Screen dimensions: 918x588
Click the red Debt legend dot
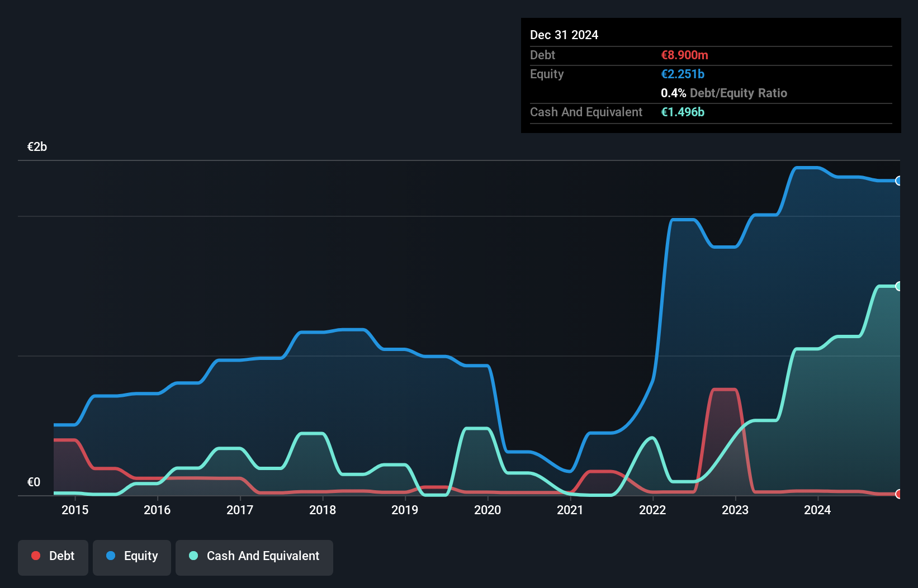(36, 556)
